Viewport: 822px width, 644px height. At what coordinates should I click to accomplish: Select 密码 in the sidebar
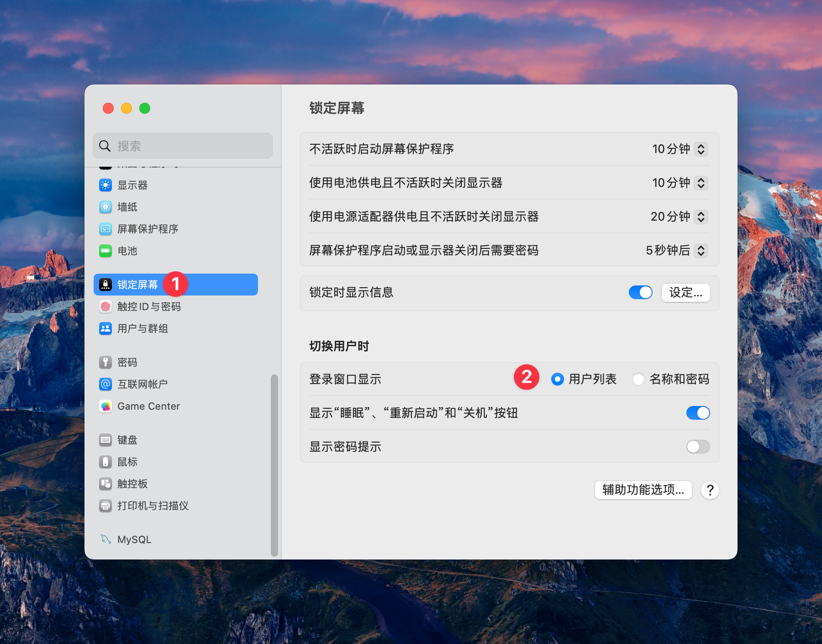[176, 362]
